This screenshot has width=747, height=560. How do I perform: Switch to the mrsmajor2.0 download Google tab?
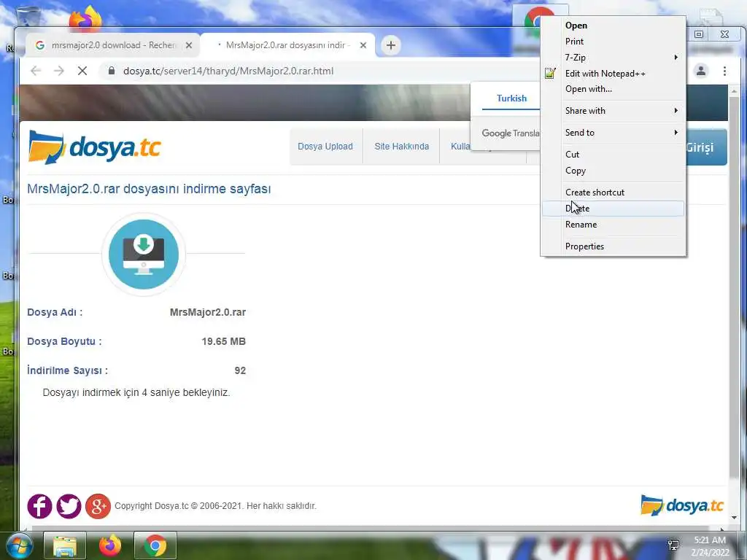click(111, 45)
